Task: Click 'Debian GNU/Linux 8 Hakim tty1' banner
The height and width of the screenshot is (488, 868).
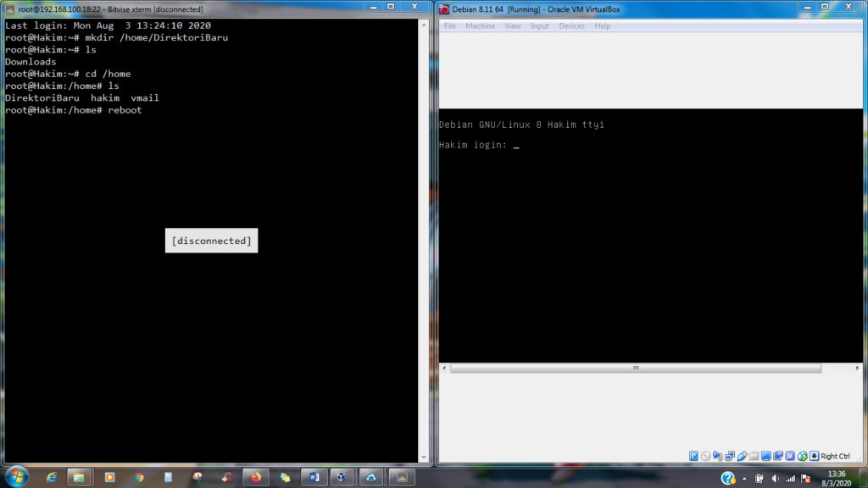Action: pos(521,125)
